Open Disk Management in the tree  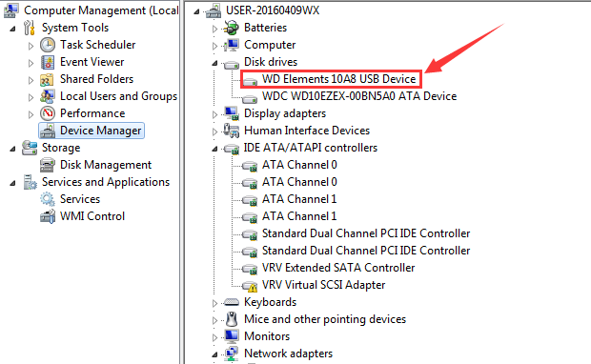[106, 165]
